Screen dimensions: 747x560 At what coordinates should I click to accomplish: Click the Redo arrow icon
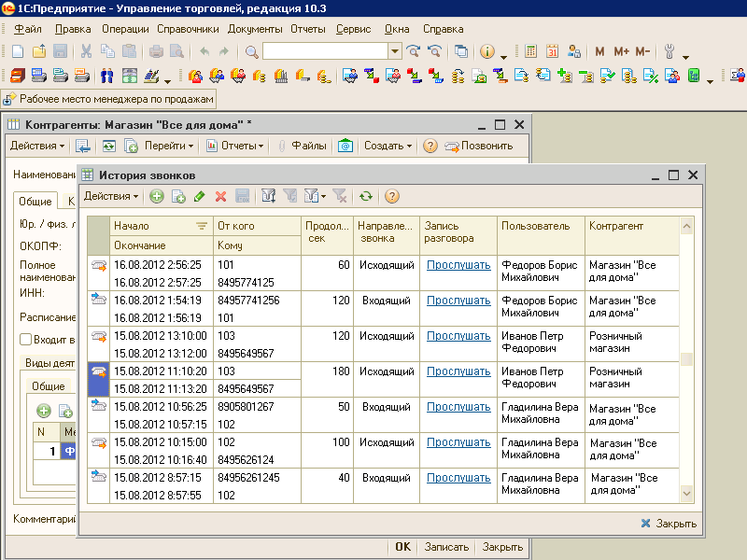coord(223,51)
